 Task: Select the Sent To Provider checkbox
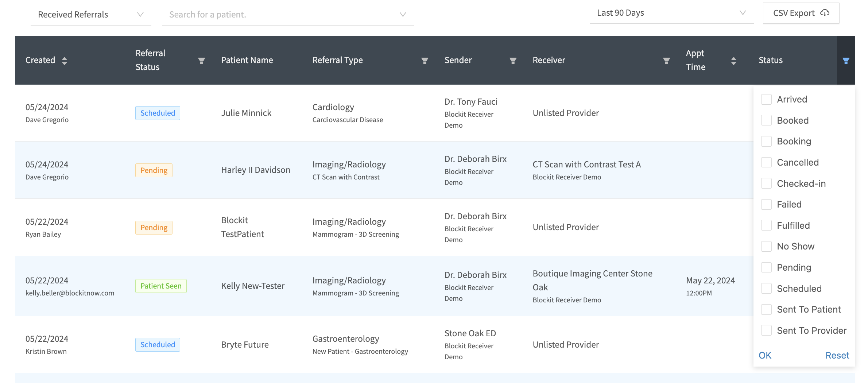[766, 331]
